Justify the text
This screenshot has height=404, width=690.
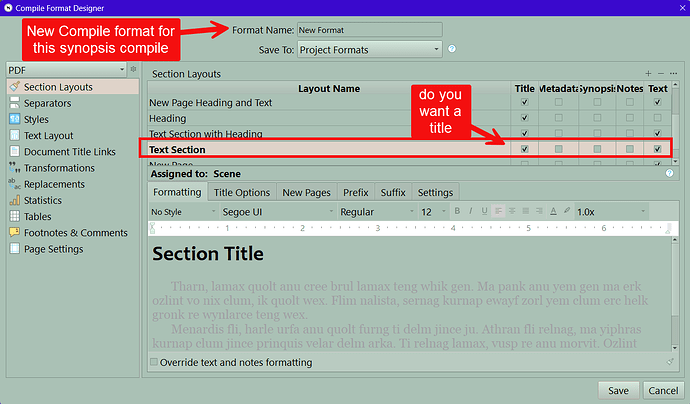coord(525,211)
